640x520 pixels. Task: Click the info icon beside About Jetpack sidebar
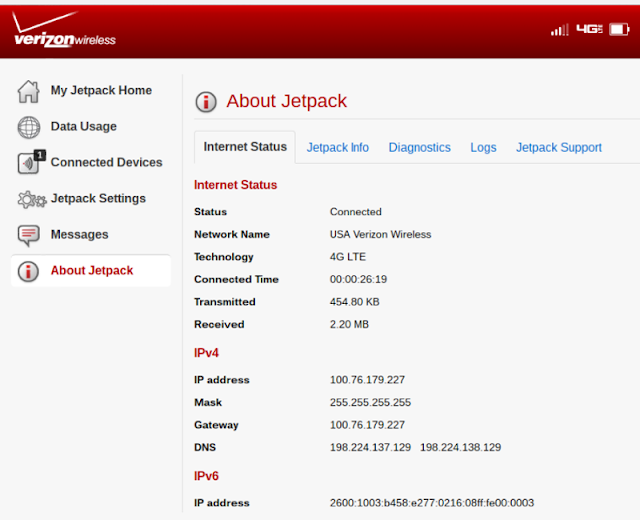click(x=28, y=271)
